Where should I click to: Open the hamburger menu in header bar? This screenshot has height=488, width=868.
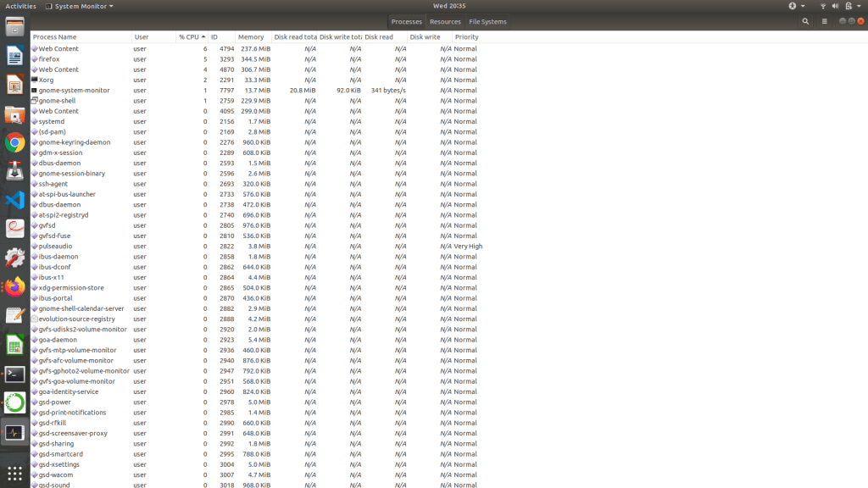pyautogui.click(x=824, y=21)
